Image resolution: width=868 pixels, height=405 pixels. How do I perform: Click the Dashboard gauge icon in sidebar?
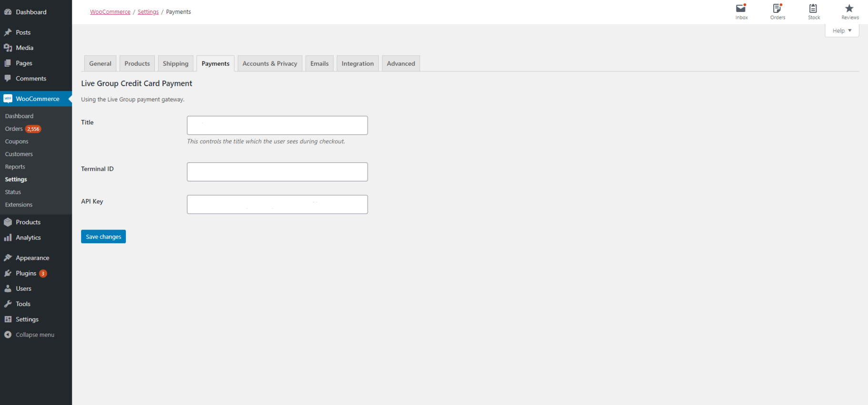8,12
